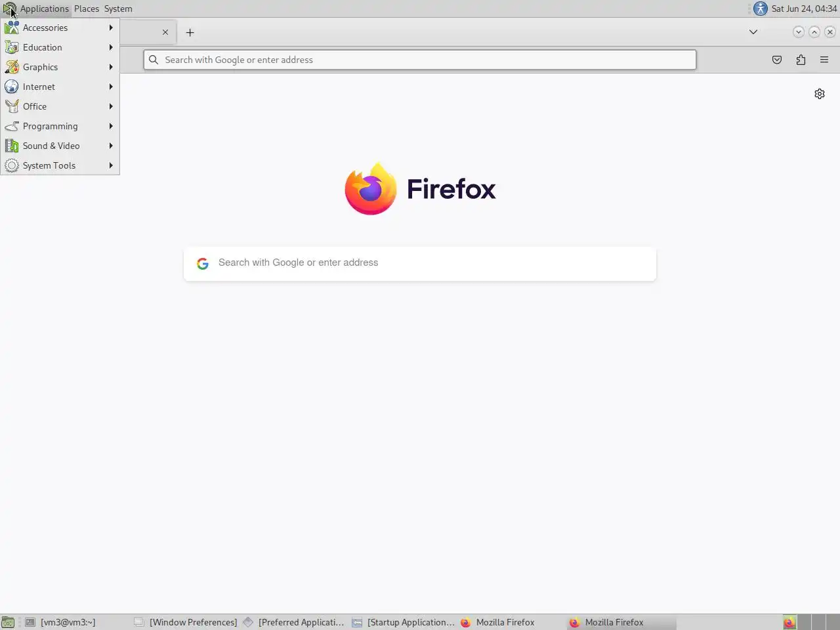Expand the Graphics submenu arrow
The image size is (840, 630).
(x=111, y=67)
